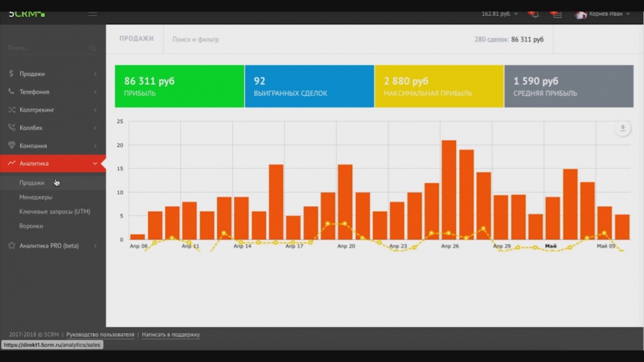This screenshot has height=362, width=644.
Task: Click the search magnifier icon in sidebar
Action: tap(93, 49)
